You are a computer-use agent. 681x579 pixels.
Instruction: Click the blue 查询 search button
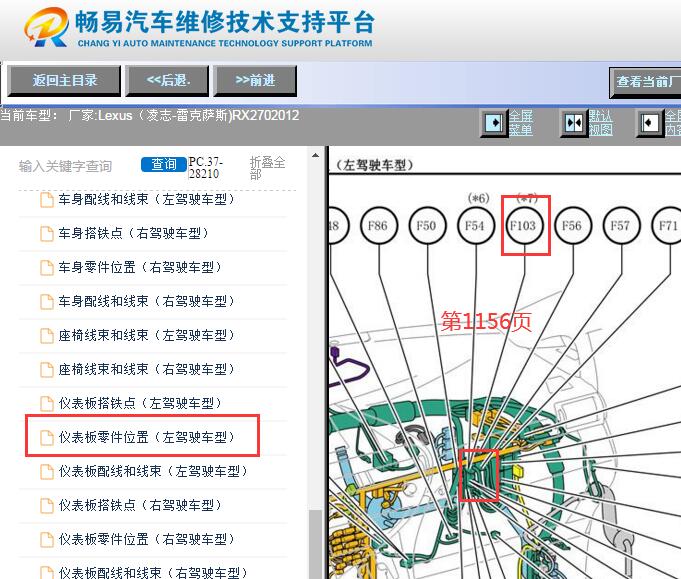164,164
